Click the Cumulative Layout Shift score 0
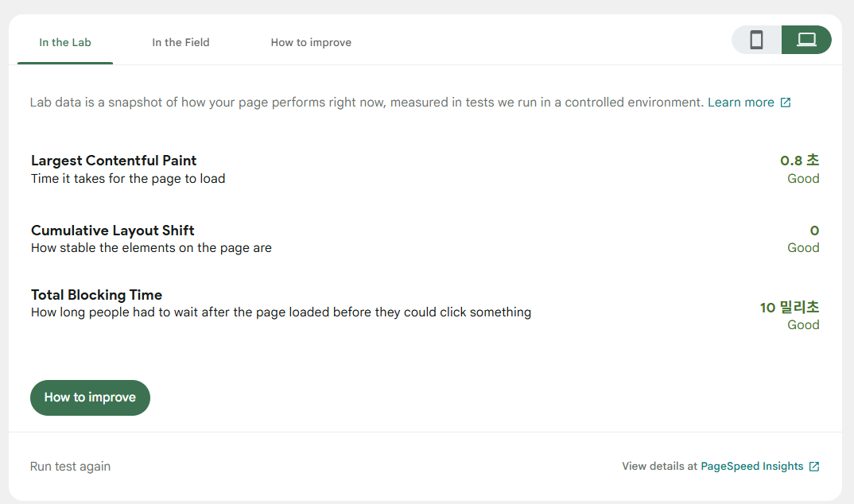 (x=814, y=231)
